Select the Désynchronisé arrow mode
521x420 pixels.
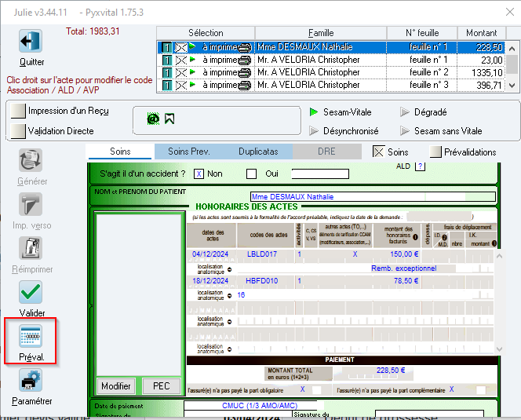[314, 131]
